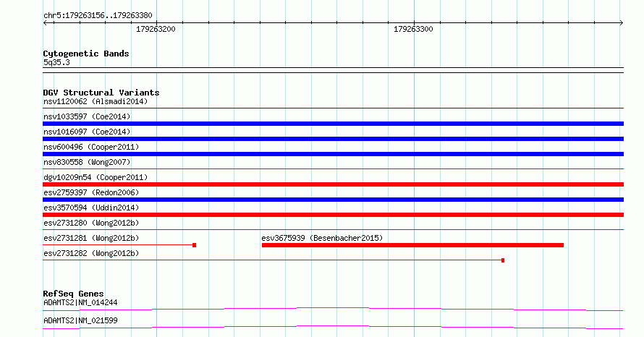This screenshot has width=644, height=337.
Task: Click variant label nsv1033597 (Coe2014)
Action: click(x=87, y=116)
